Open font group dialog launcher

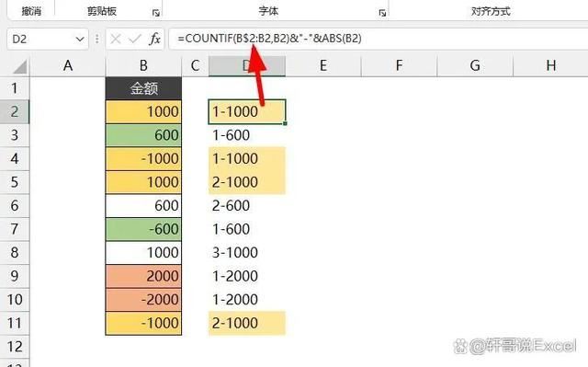pyautogui.click(x=382, y=13)
